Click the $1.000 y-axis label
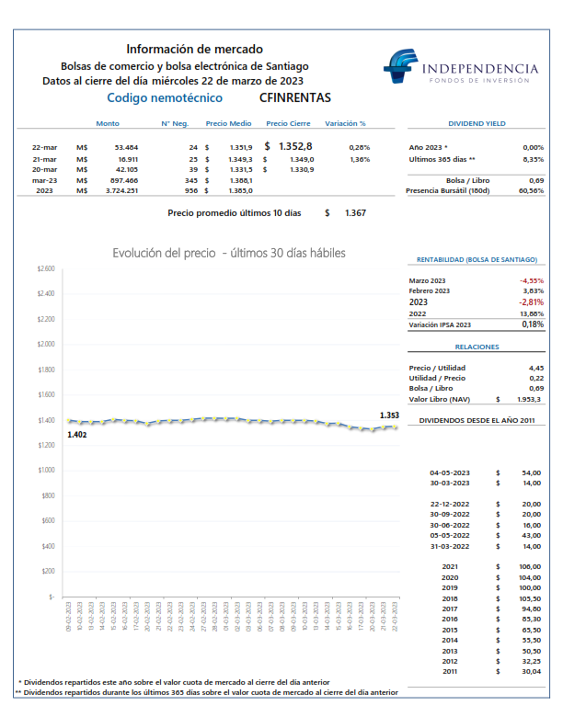This screenshot has width=563, height=728. tap(46, 470)
